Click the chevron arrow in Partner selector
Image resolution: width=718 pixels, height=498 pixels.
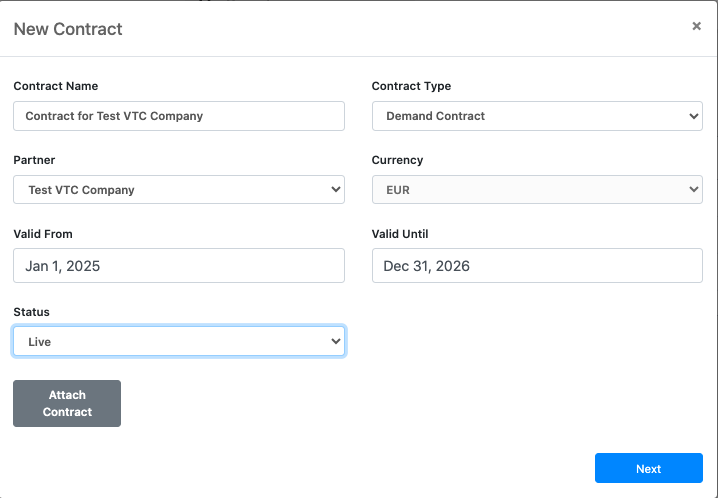click(336, 189)
